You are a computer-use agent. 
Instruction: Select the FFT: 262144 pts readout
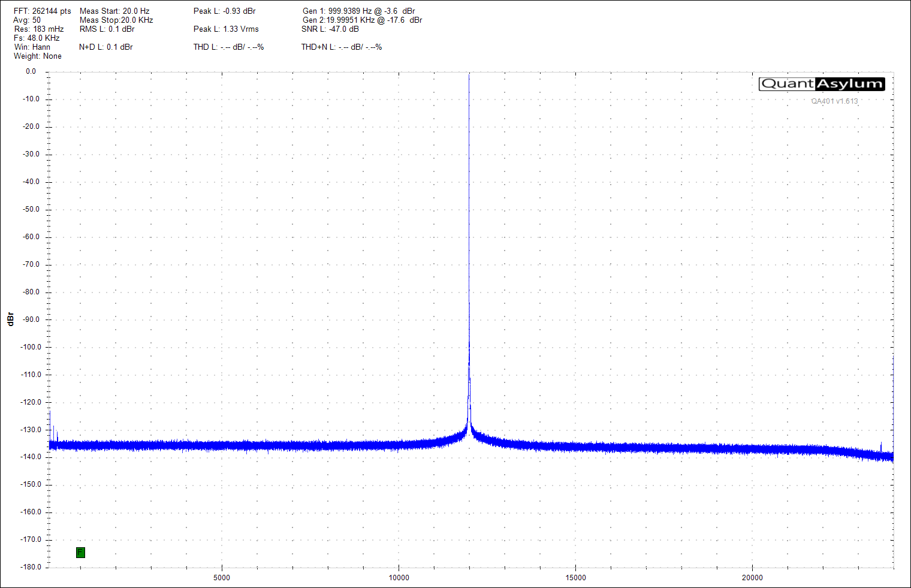[x=43, y=11]
